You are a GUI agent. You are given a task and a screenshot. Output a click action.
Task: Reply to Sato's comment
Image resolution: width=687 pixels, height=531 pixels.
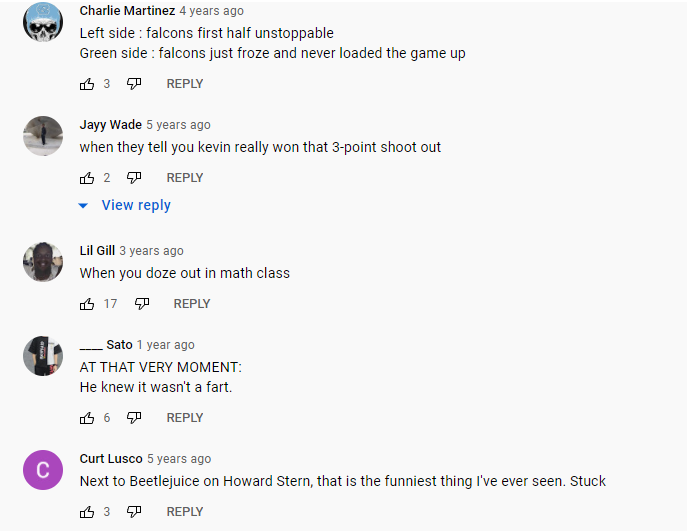click(x=185, y=418)
